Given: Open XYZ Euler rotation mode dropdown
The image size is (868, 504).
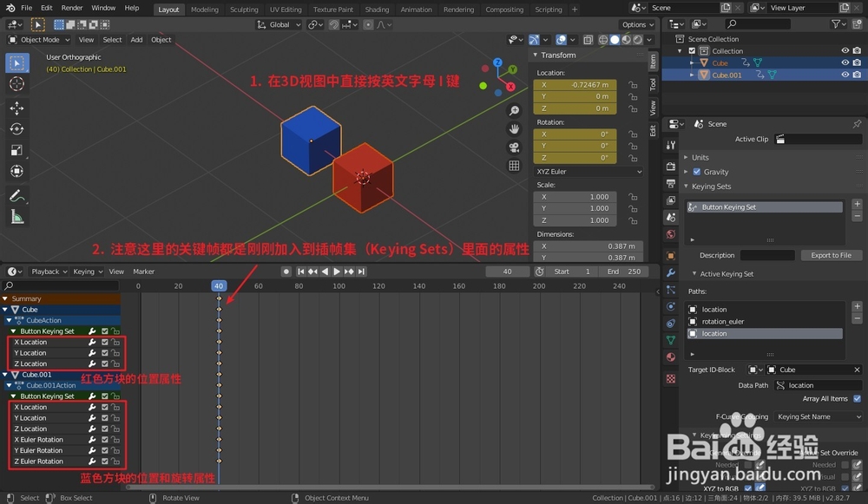Looking at the screenshot, I should (589, 172).
